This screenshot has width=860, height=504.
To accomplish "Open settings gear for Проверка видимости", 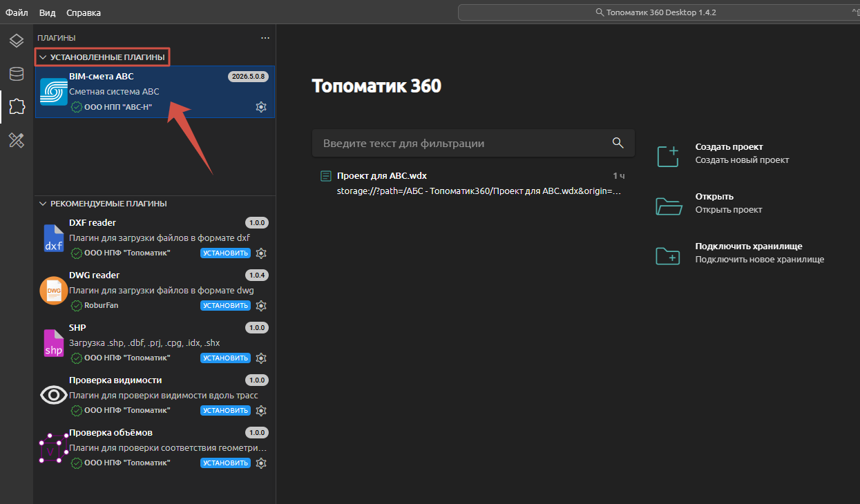I will coord(261,410).
